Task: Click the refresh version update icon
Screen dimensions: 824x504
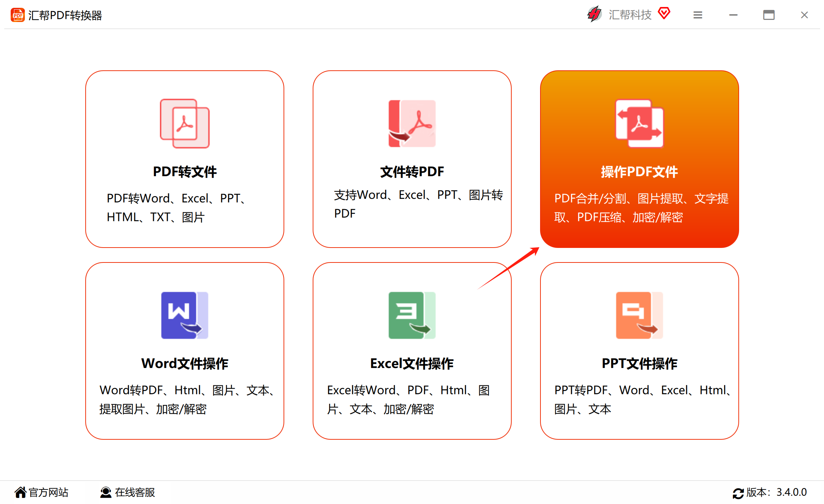Action: pos(738,493)
